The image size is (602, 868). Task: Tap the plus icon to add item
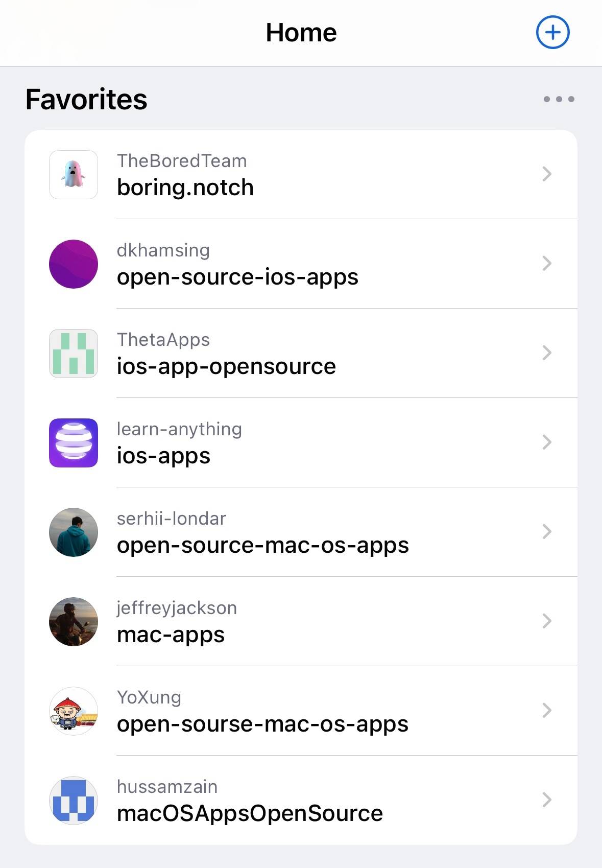click(552, 32)
